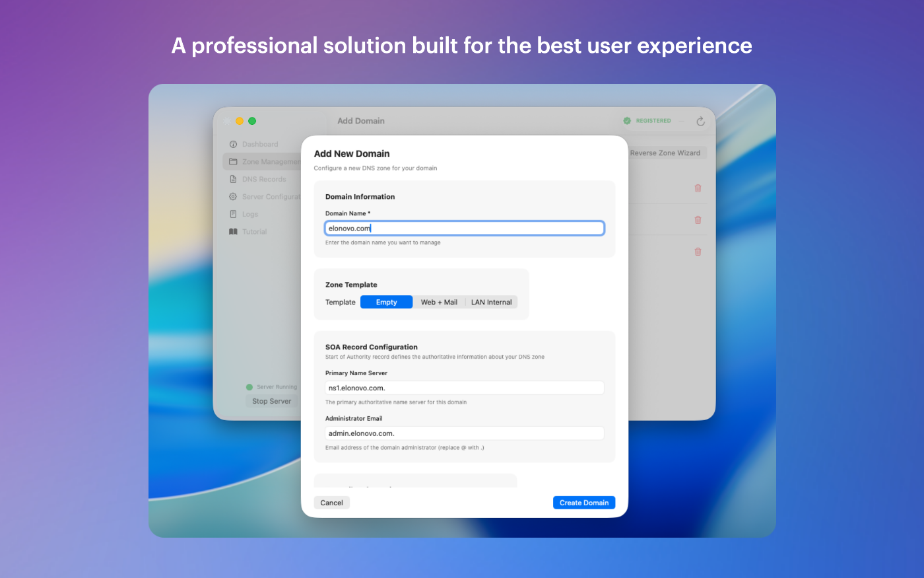Click the third red trash icon

coord(698,252)
